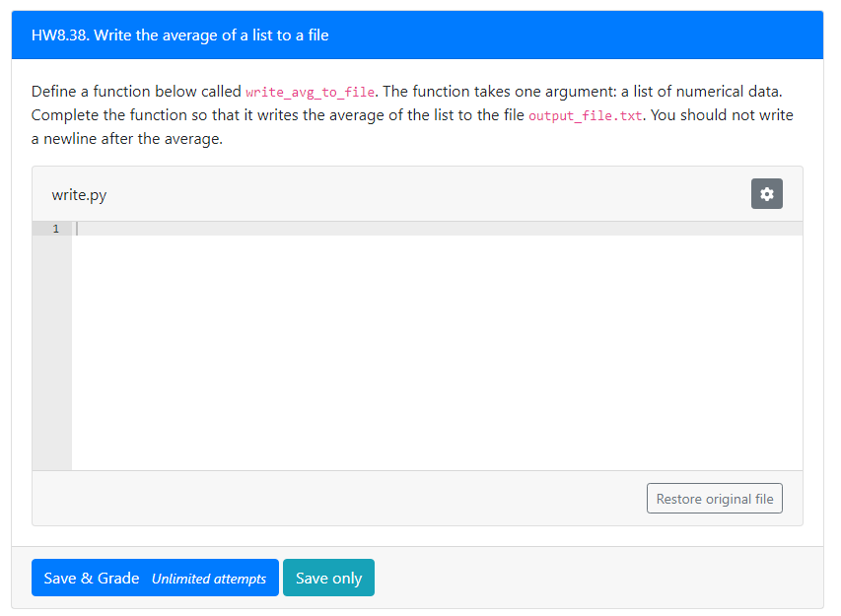Click the blue header bar right of title
841x616 pixels.
[x=576, y=35]
